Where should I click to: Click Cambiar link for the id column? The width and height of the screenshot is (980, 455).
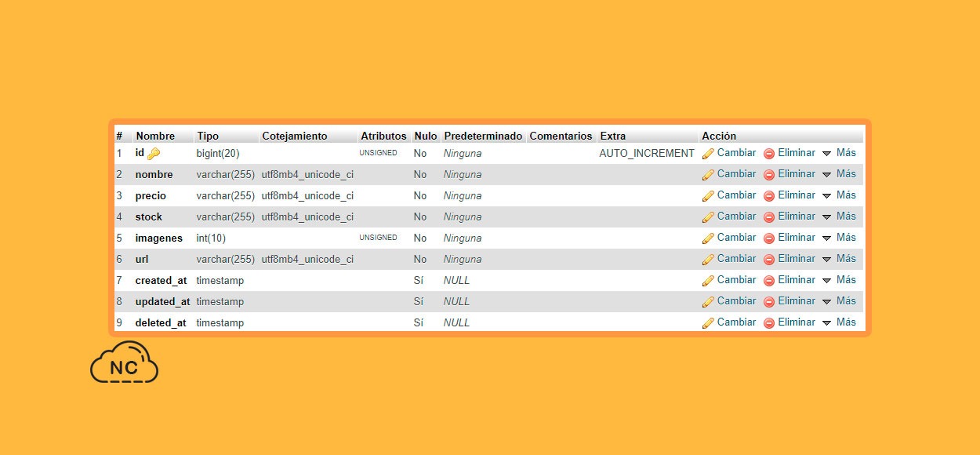tap(736, 153)
